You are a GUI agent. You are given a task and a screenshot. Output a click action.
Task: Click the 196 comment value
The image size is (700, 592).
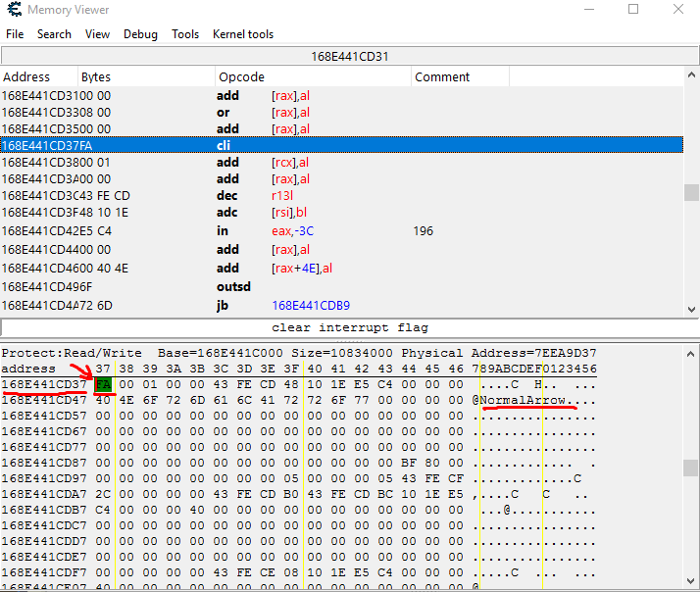point(423,230)
